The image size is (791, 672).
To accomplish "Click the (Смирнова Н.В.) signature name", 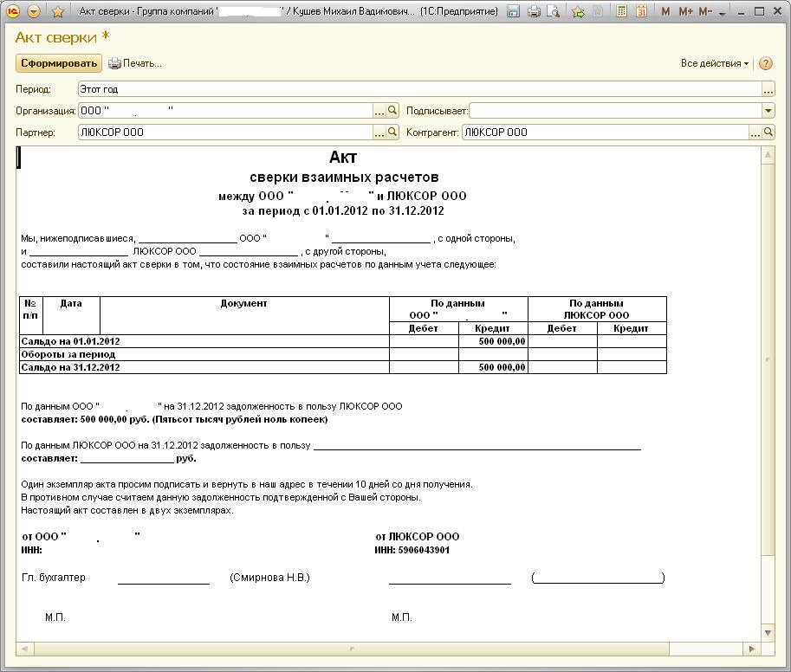I will 270,578.
